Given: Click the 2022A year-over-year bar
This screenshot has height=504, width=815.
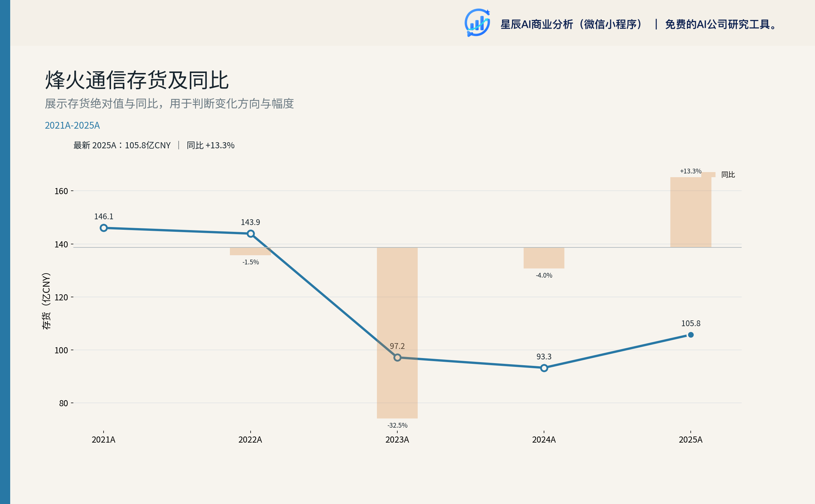Looking at the screenshot, I should 251,251.
